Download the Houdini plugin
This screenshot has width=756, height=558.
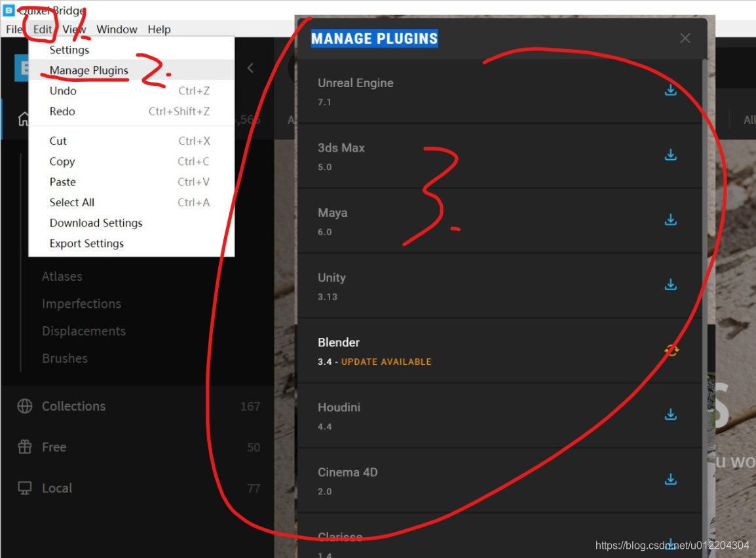point(670,415)
